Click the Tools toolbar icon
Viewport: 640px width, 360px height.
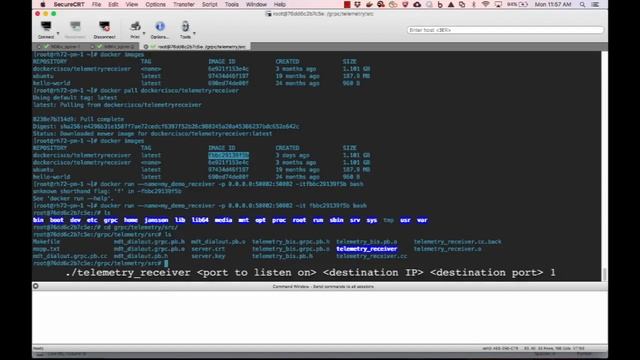(x=185, y=27)
